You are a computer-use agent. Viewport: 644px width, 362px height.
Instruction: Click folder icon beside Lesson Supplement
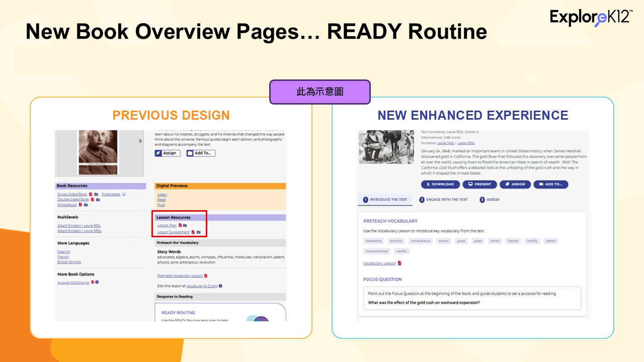coord(199,232)
